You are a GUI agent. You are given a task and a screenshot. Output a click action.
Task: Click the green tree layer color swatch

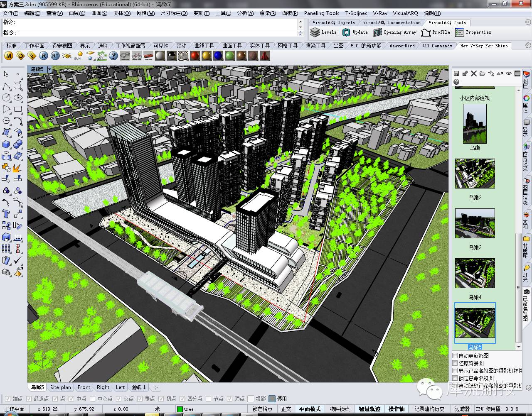pyautogui.click(x=180, y=409)
